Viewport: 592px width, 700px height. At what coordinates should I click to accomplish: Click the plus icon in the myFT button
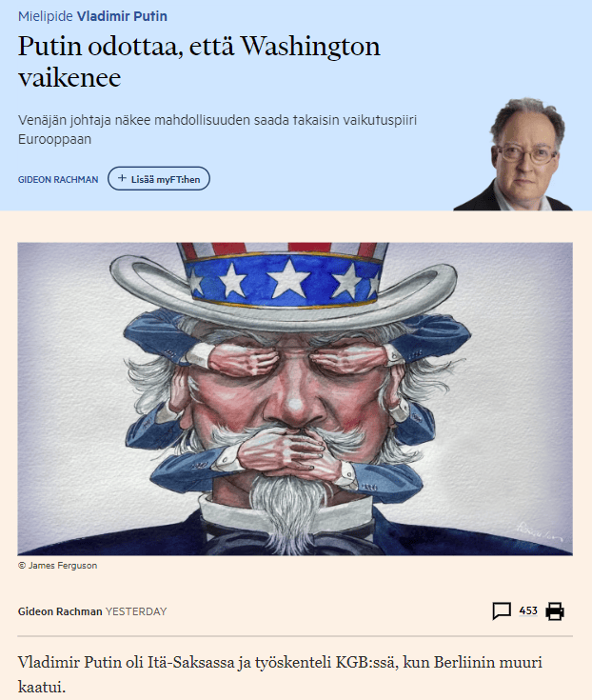point(122,179)
